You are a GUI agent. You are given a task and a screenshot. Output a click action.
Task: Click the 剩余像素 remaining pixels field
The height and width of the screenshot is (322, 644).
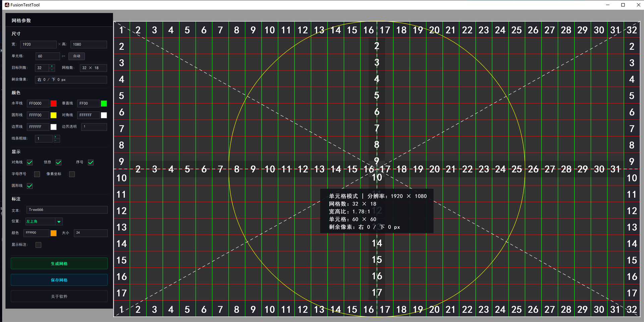pyautogui.click(x=71, y=80)
